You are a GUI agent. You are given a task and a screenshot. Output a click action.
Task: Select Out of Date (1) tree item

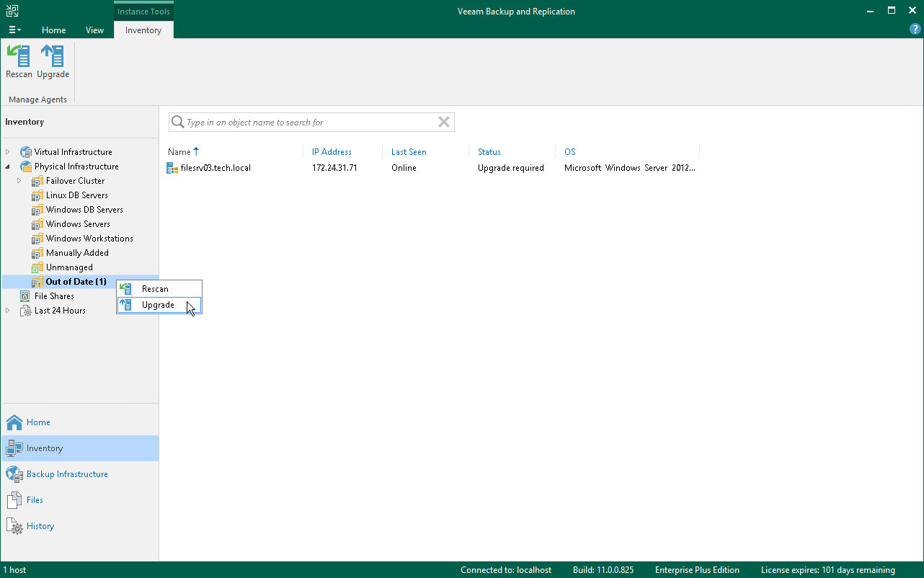coord(76,282)
